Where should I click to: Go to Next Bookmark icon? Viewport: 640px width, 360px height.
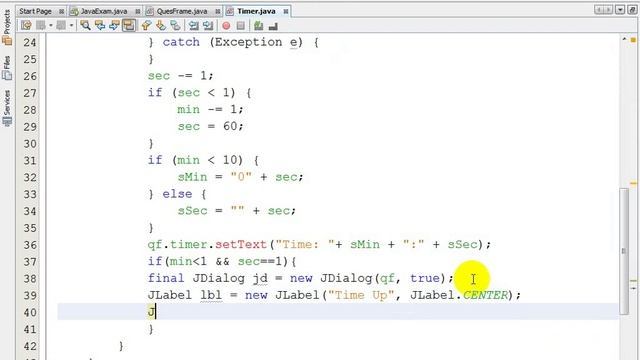pyautogui.click(x=161, y=26)
